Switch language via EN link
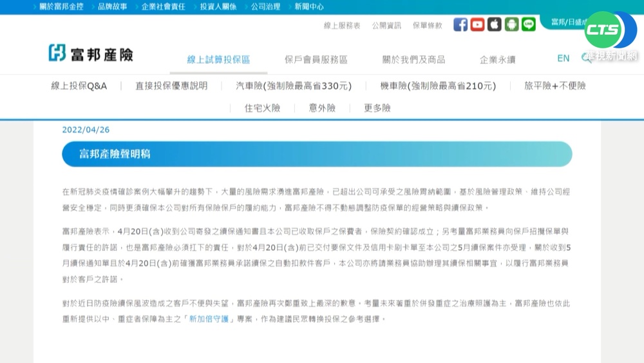The height and width of the screenshot is (363, 644). click(x=563, y=59)
